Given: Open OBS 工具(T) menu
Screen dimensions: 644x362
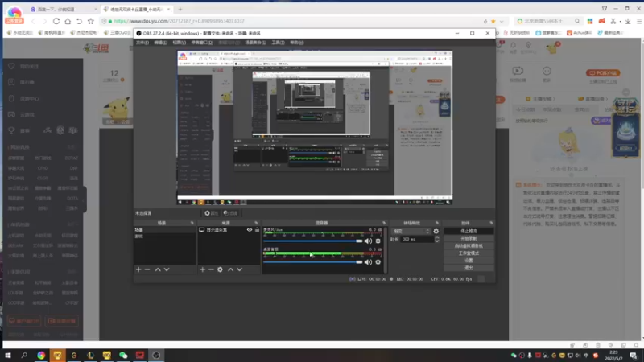Looking at the screenshot, I should [278, 43].
